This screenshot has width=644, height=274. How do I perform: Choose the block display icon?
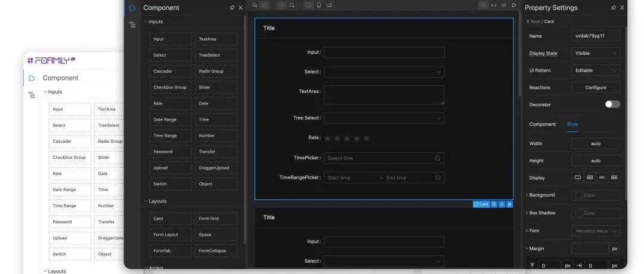pos(578,177)
